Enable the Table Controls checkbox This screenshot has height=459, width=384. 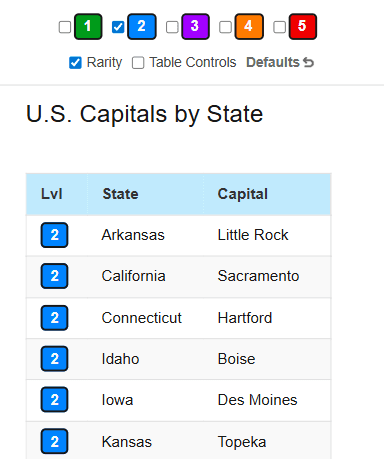(x=138, y=63)
